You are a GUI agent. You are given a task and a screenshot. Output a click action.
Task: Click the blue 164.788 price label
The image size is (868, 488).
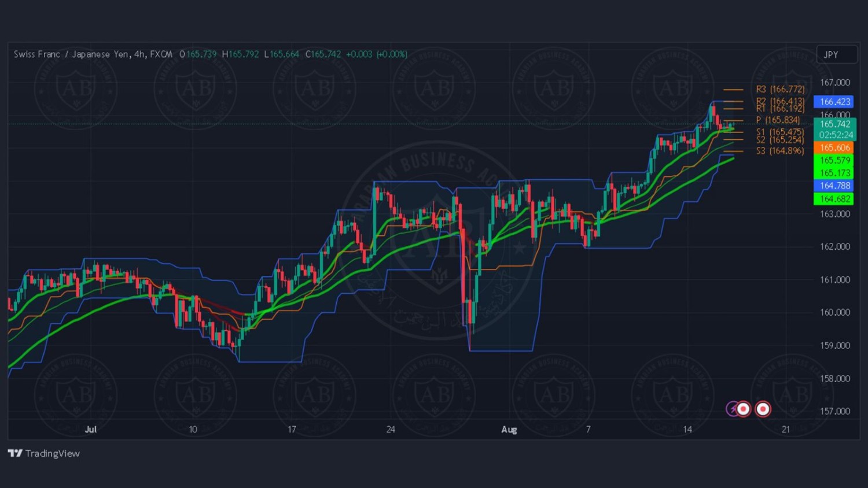click(x=833, y=186)
